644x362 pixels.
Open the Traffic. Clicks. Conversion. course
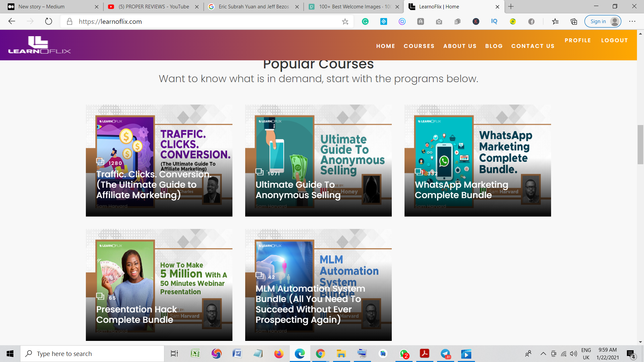coord(159,161)
